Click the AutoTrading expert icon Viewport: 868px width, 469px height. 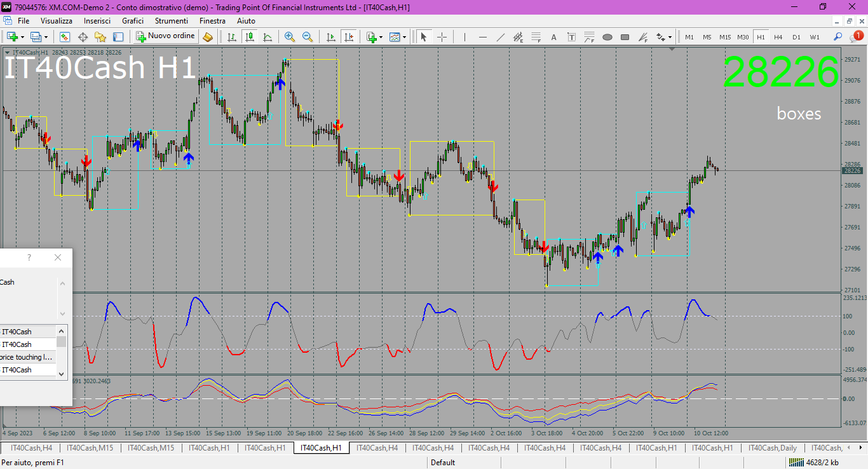click(208, 37)
